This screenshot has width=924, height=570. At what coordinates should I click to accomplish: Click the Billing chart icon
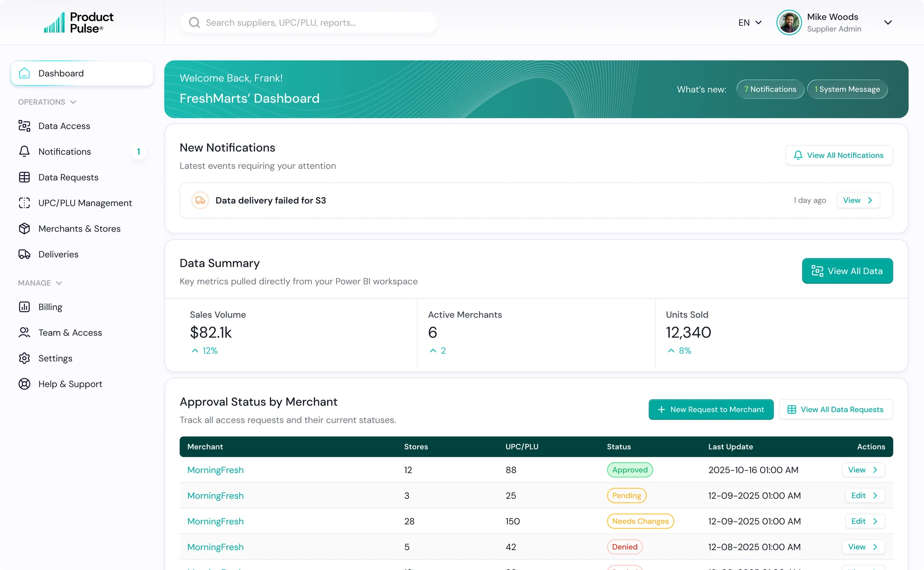(24, 307)
